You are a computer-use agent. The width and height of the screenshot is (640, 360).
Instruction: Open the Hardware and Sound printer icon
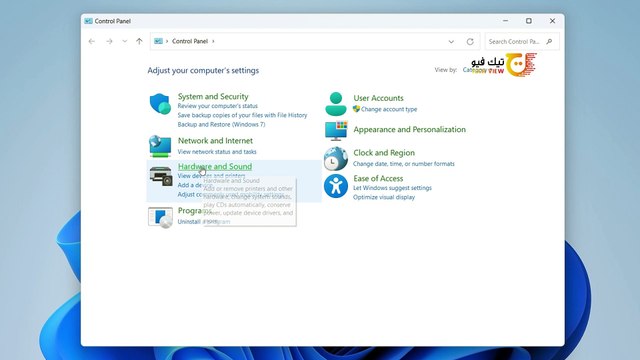pyautogui.click(x=160, y=176)
